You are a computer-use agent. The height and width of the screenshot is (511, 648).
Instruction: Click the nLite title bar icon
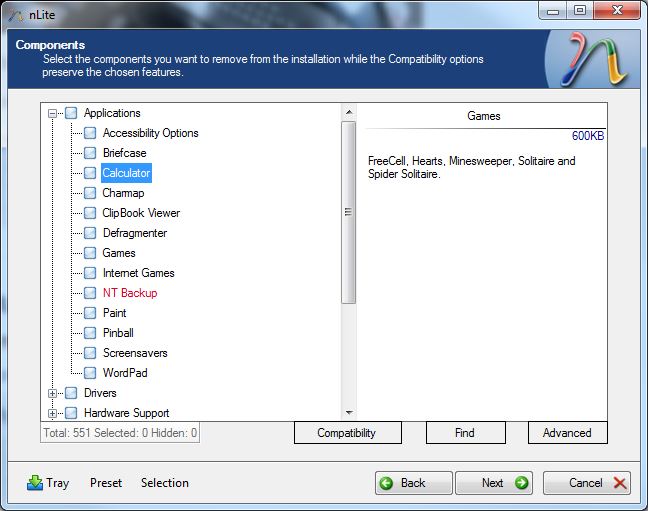point(17,15)
